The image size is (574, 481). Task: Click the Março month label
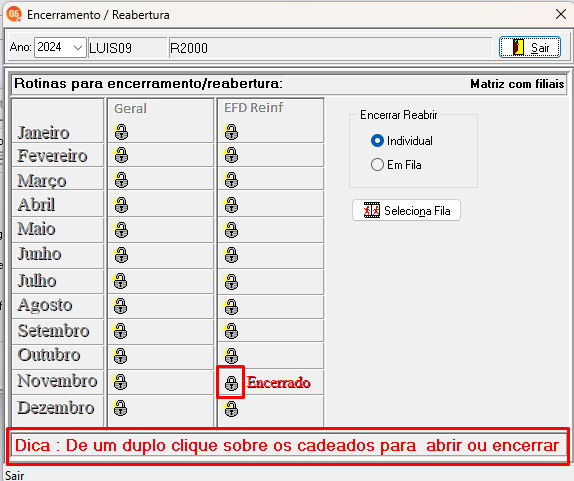[42, 181]
